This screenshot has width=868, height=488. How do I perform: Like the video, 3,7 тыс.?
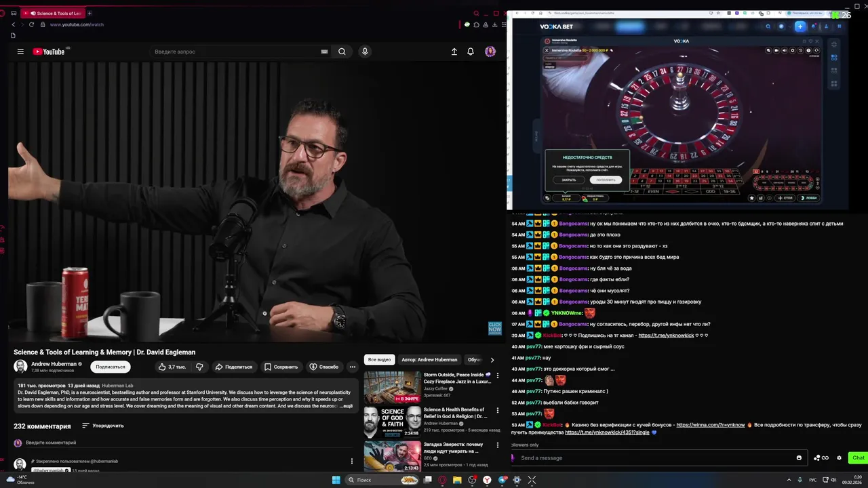pyautogui.click(x=172, y=367)
